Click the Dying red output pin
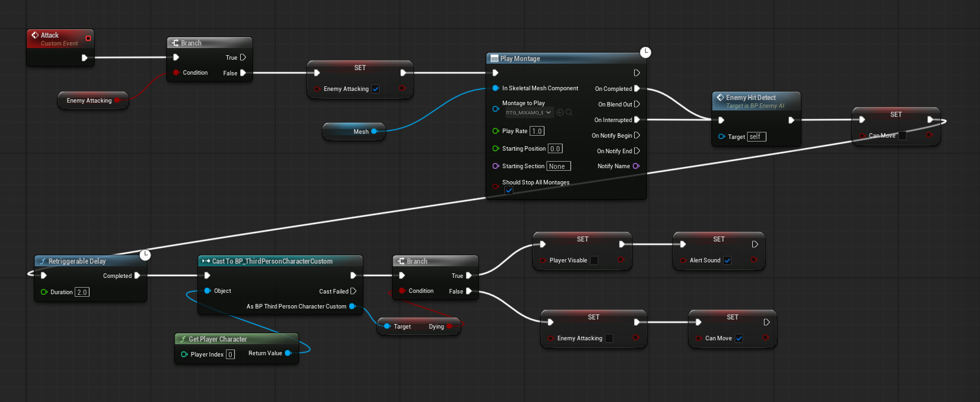 450,327
